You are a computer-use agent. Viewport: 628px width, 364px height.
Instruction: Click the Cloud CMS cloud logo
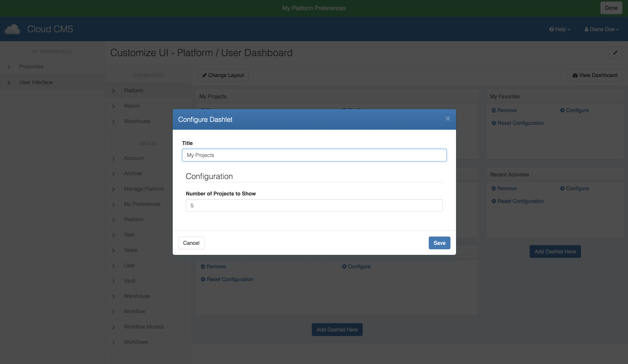point(13,29)
